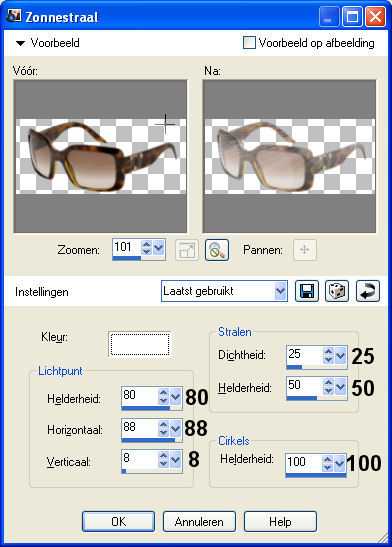The image size is (392, 547).
Task: Close the Zonnestraal dialog
Action: click(375, 17)
